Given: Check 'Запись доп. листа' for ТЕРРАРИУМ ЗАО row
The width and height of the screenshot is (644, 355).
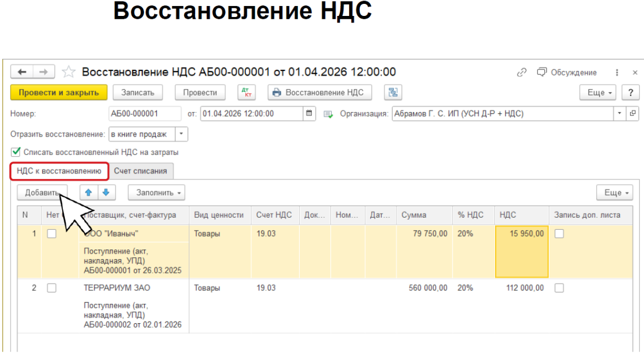Looking at the screenshot, I should [559, 288].
